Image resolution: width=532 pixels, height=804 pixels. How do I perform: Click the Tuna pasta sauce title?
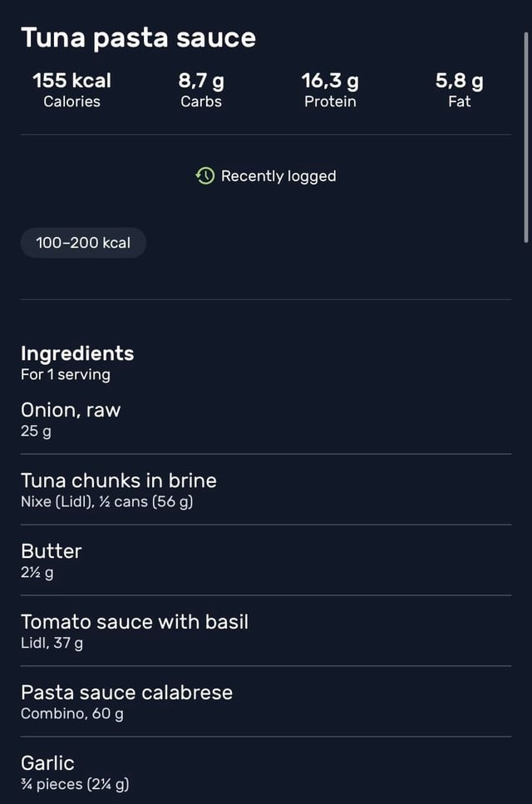click(138, 37)
